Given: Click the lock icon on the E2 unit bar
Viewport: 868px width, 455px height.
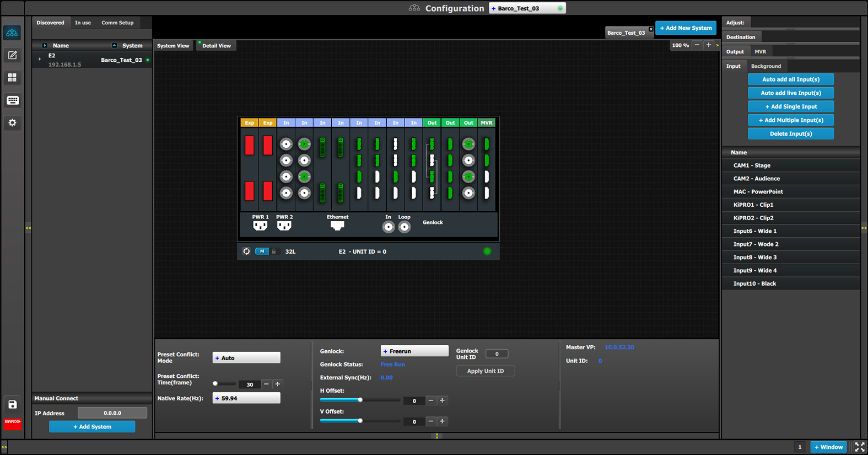Looking at the screenshot, I should pyautogui.click(x=273, y=251).
